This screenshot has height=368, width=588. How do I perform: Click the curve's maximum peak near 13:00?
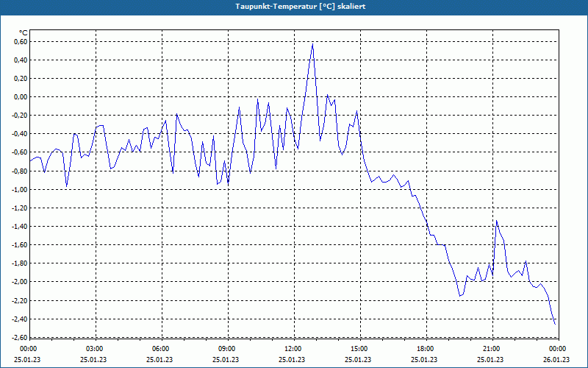[312, 44]
